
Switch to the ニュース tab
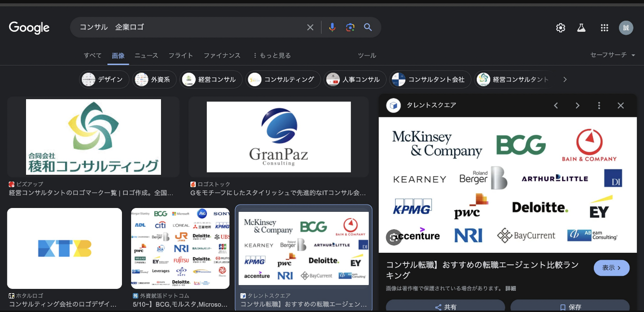click(146, 55)
